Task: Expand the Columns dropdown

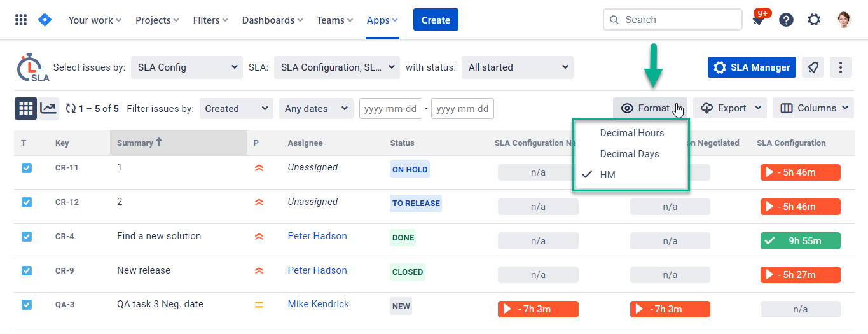Action: (813, 108)
